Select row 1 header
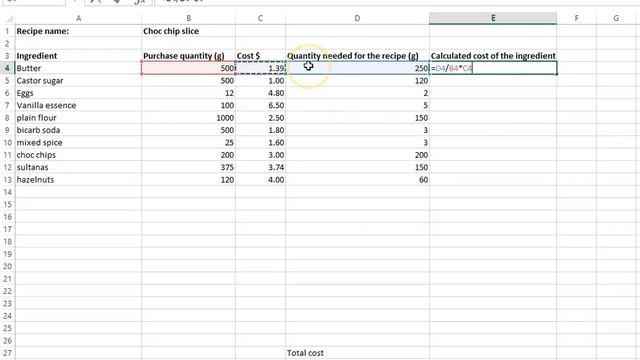 click(7, 31)
